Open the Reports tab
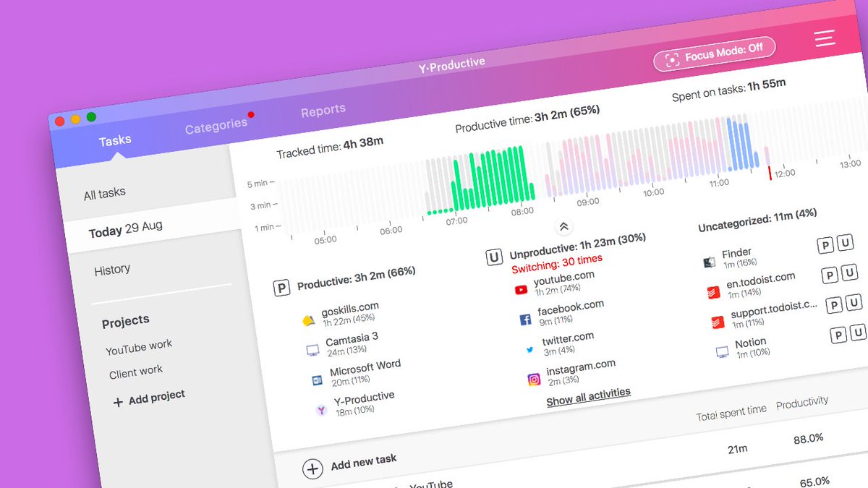868x488 pixels. [x=323, y=111]
